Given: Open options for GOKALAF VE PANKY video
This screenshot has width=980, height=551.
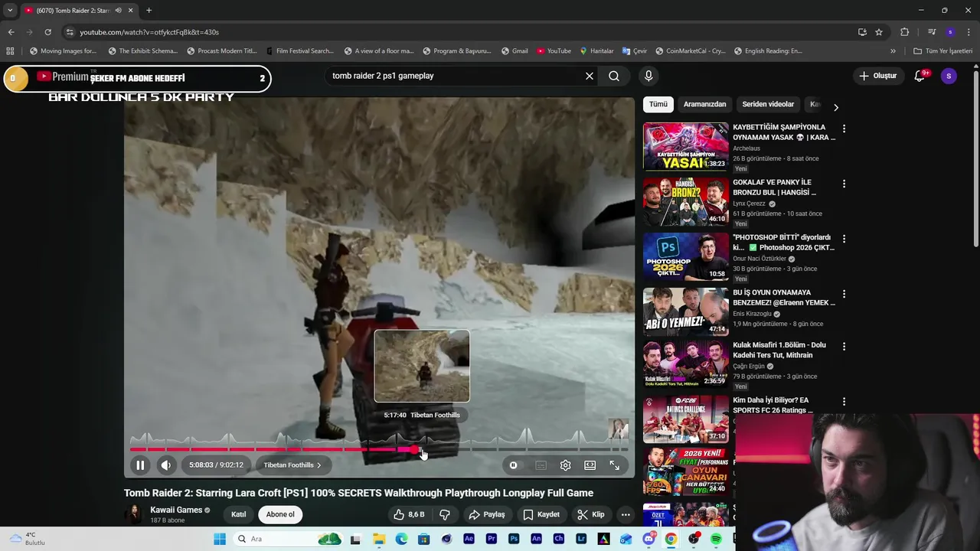Looking at the screenshot, I should tap(844, 184).
